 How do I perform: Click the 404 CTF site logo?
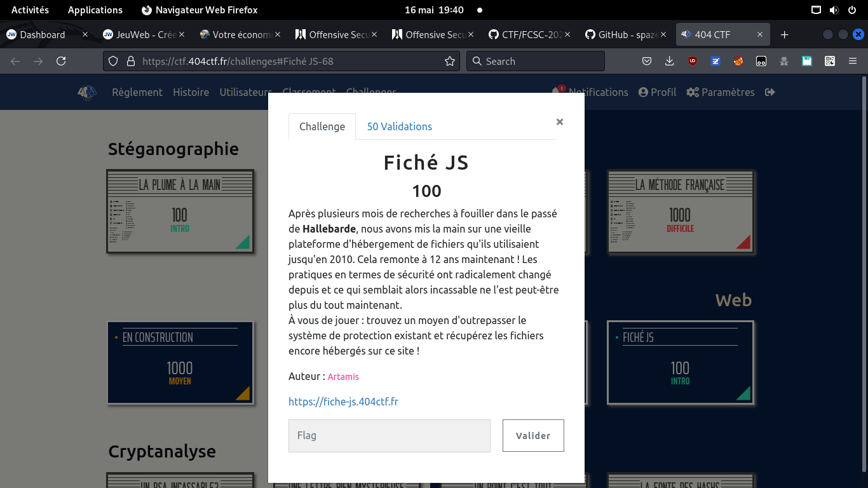pos(87,93)
